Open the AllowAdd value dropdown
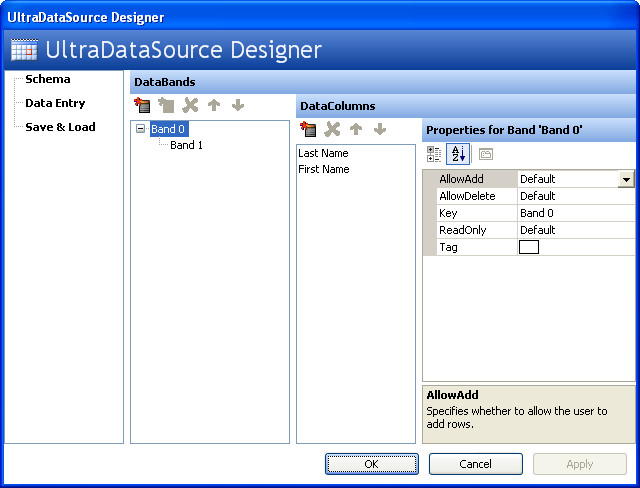The width and height of the screenshot is (640, 488). [626, 179]
